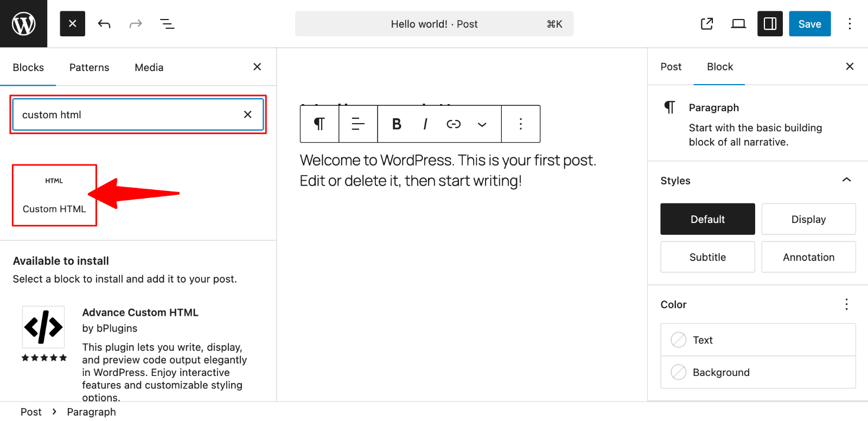Select the Default paragraph style
The image size is (868, 421).
tap(707, 219)
